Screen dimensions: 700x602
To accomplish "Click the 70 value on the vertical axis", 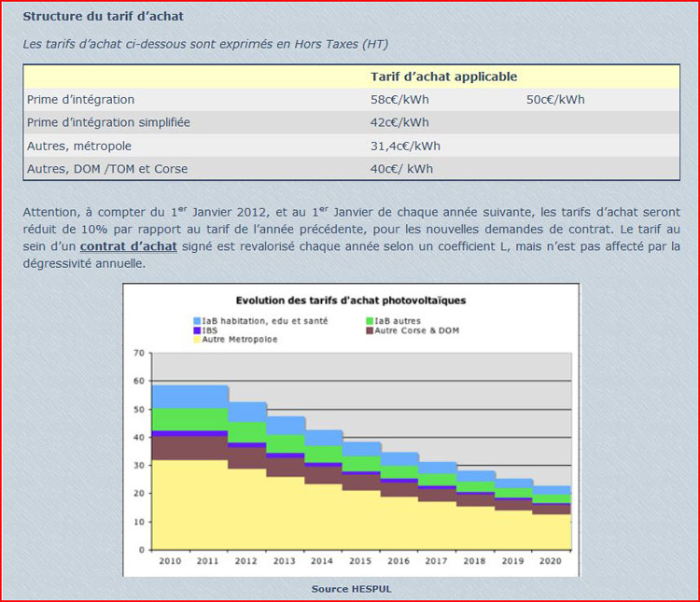I will (139, 353).
